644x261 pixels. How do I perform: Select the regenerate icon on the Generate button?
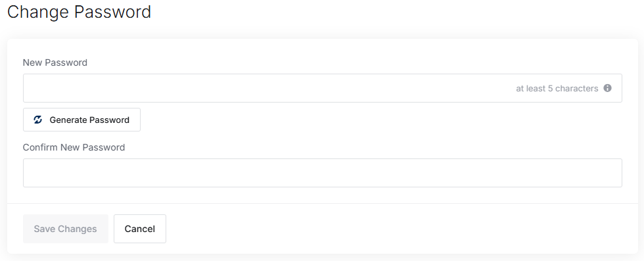point(38,120)
